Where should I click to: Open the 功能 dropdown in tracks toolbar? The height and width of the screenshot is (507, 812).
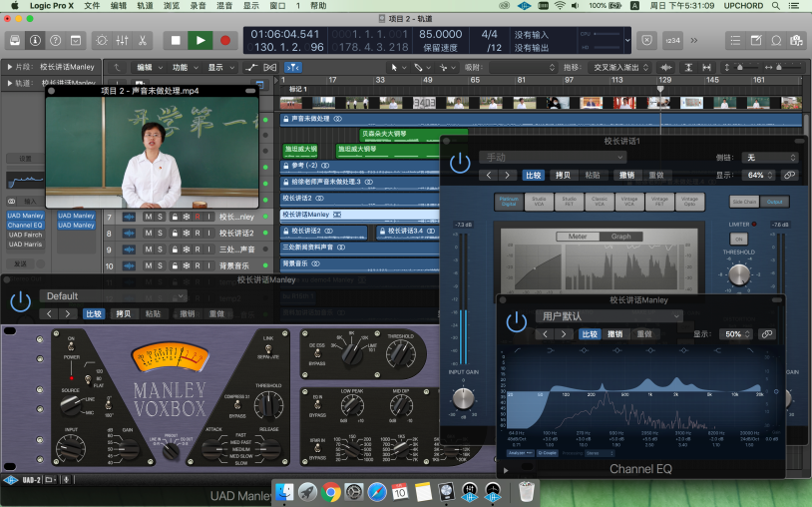tap(185, 67)
